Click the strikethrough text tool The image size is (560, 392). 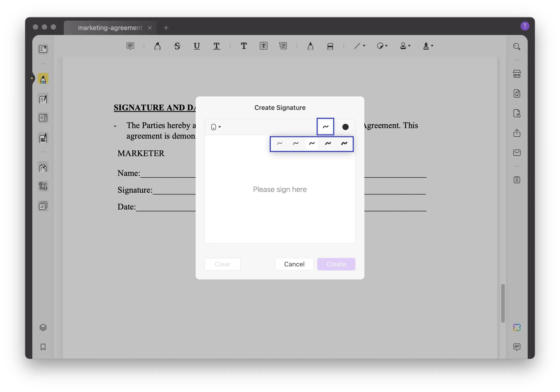click(x=177, y=46)
